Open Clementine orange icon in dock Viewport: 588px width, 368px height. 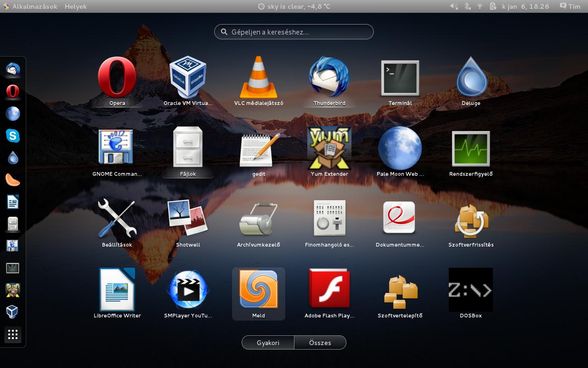click(x=13, y=180)
